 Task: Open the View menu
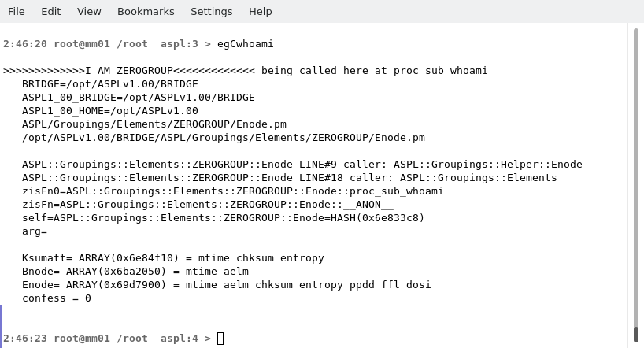(89, 11)
